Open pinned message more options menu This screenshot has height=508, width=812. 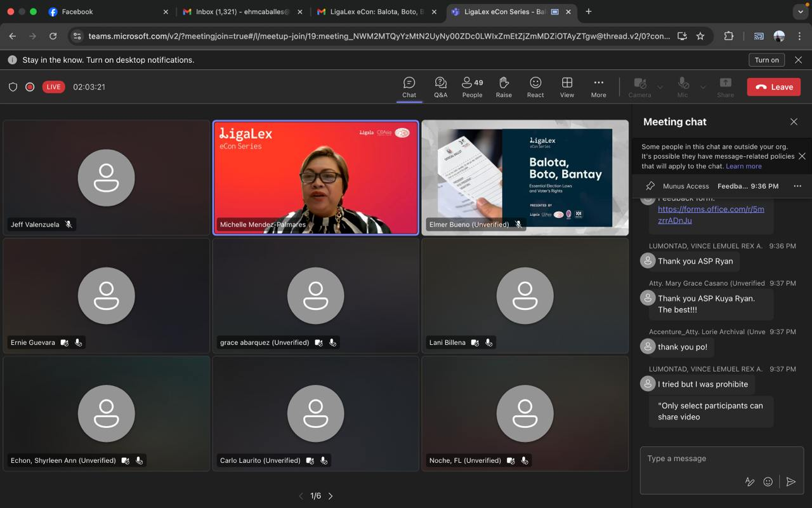click(x=797, y=186)
